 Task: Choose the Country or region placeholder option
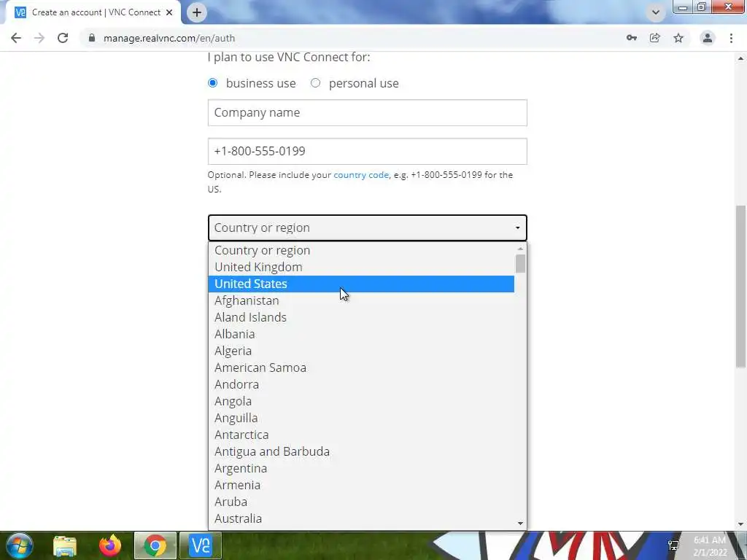pyautogui.click(x=361, y=251)
